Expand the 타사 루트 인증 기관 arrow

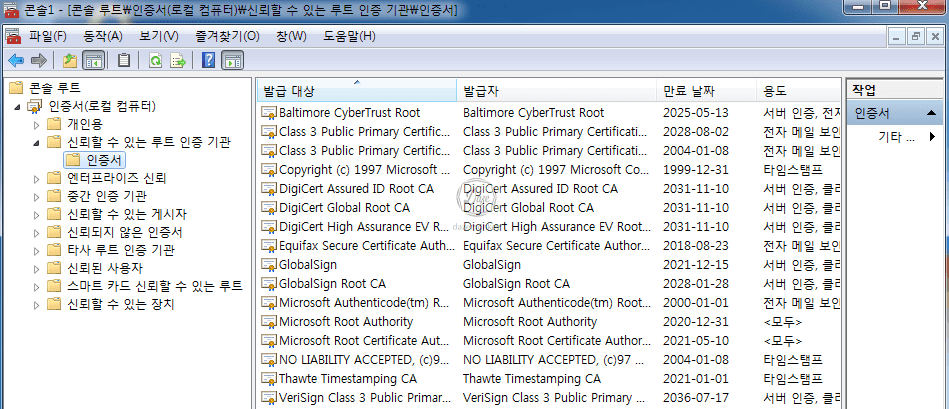coord(36,250)
